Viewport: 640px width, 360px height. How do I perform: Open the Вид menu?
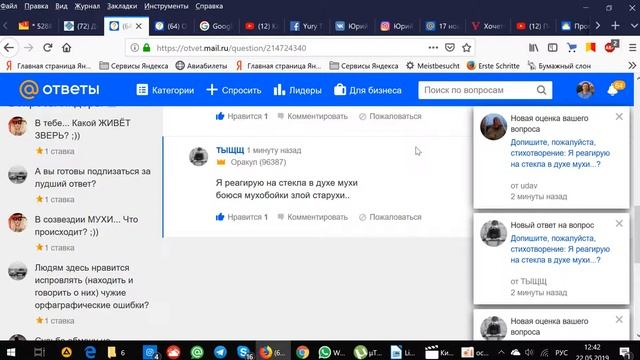pyautogui.click(x=61, y=6)
